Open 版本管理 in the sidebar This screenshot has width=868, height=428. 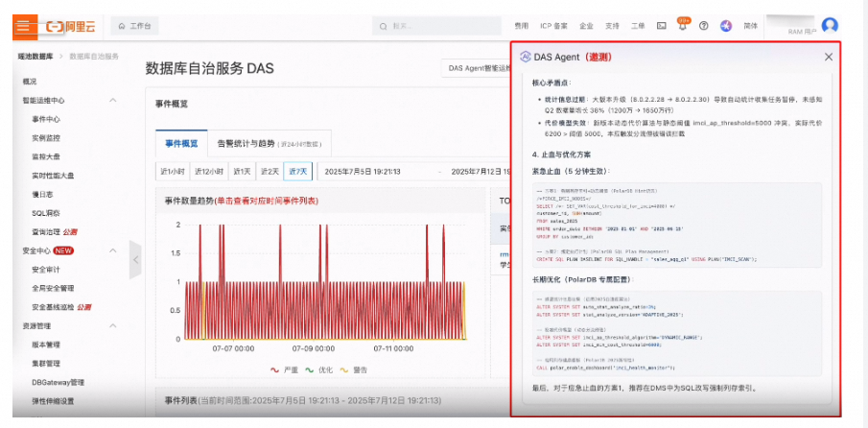point(46,345)
